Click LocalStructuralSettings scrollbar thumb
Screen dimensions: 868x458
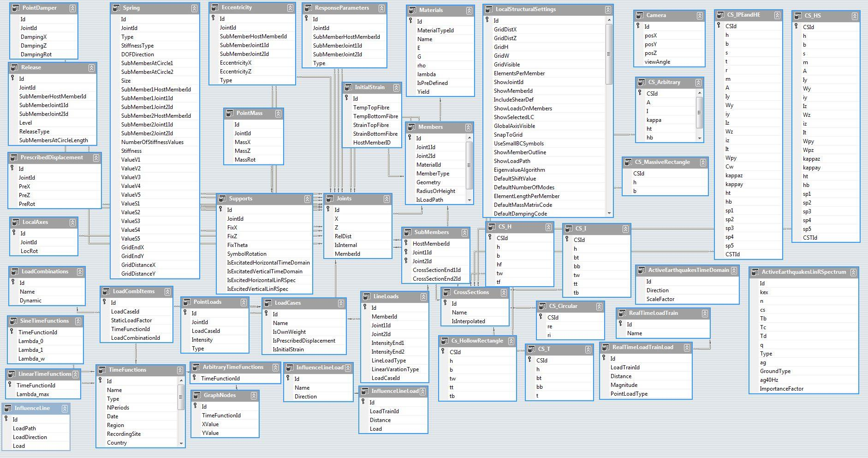click(x=609, y=54)
